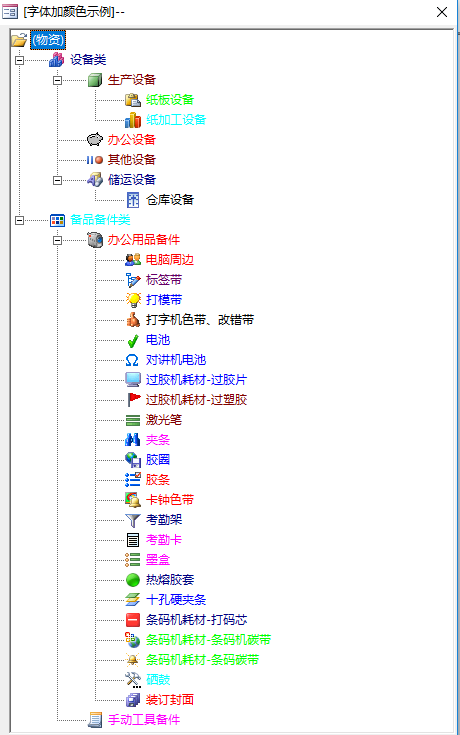Click the green circle icon beside 热熔胶套
The width and height of the screenshot is (460, 735).
(133, 580)
